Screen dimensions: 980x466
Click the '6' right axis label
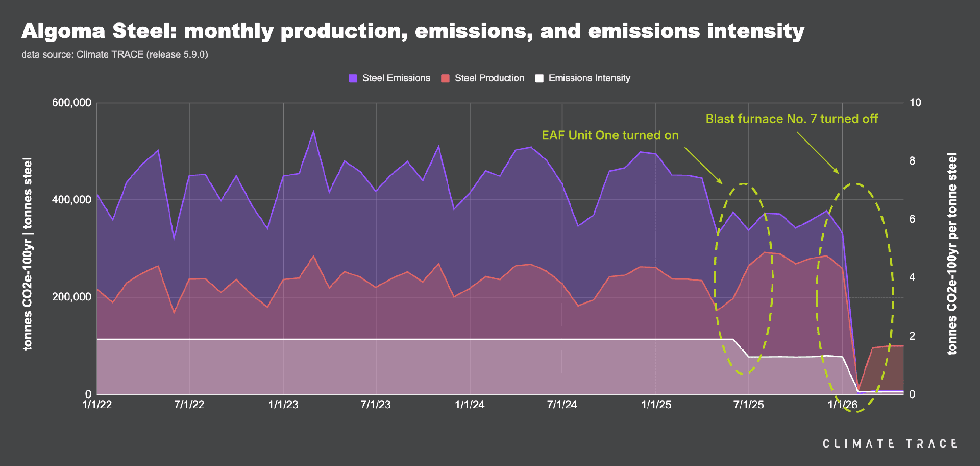tap(913, 219)
